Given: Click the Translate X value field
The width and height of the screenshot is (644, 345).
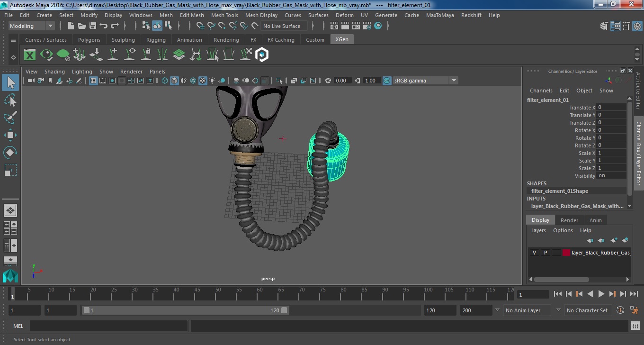Looking at the screenshot, I should click(x=611, y=108).
